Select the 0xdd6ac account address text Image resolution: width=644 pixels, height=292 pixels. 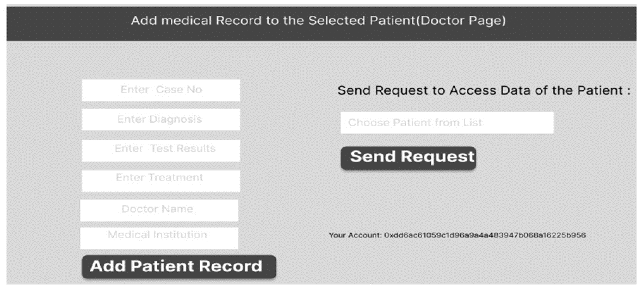(485, 235)
